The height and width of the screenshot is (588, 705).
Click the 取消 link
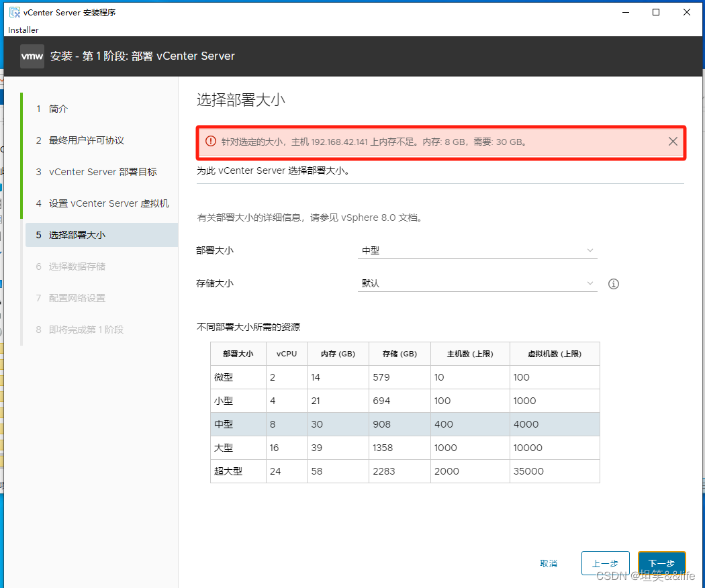point(549,563)
